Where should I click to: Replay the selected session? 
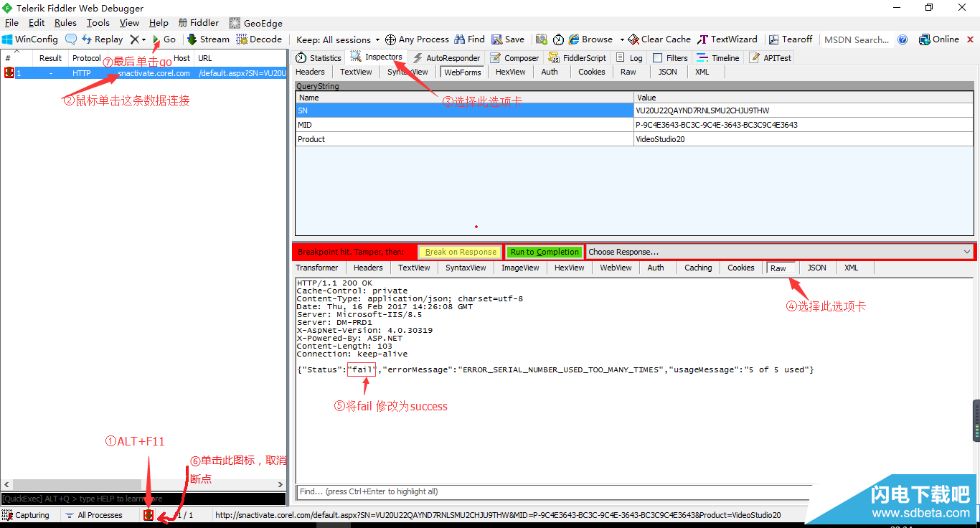102,39
